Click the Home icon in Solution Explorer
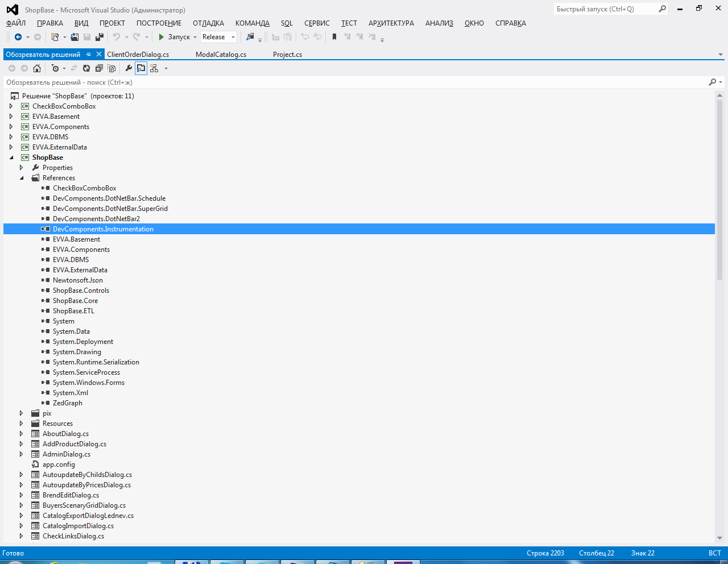This screenshot has width=728, height=564. pyautogui.click(x=37, y=68)
